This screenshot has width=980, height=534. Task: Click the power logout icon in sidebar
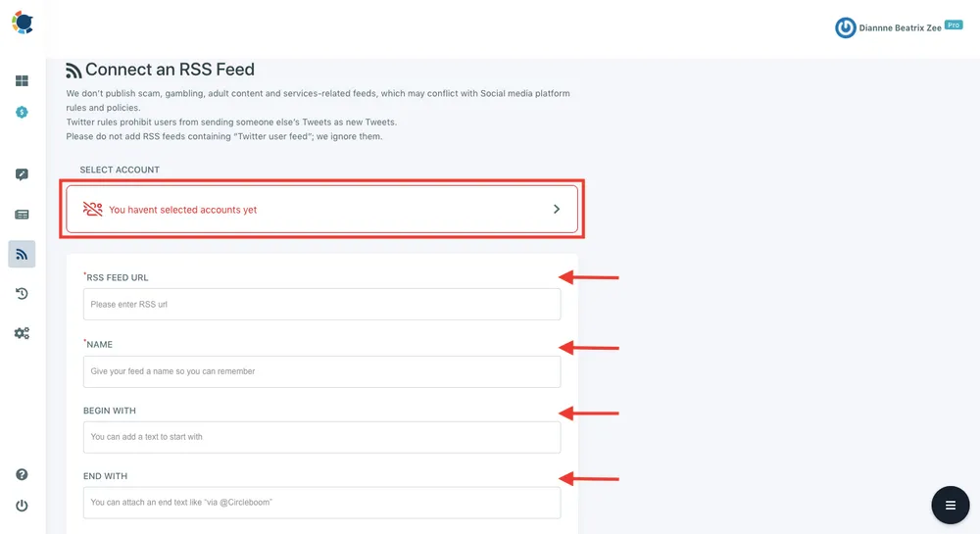(22, 506)
